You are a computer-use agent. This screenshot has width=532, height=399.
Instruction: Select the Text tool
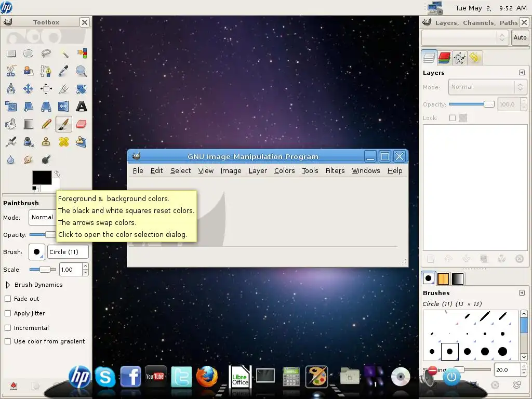point(82,107)
